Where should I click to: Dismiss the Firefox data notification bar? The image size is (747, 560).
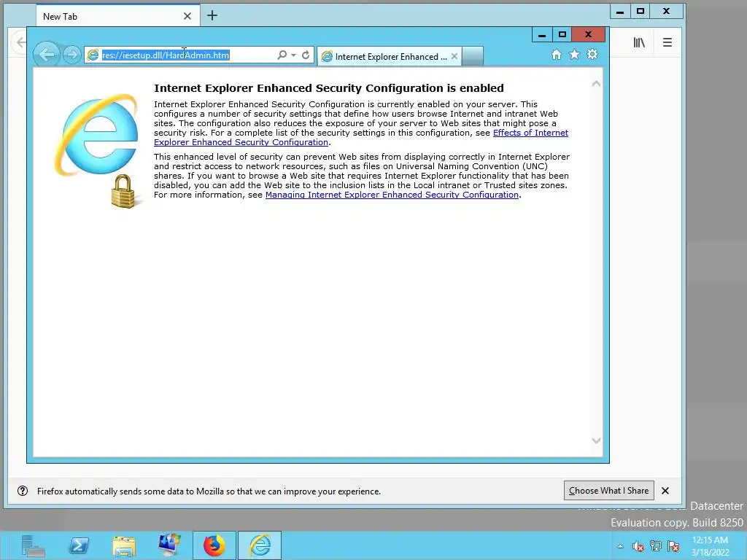point(665,491)
